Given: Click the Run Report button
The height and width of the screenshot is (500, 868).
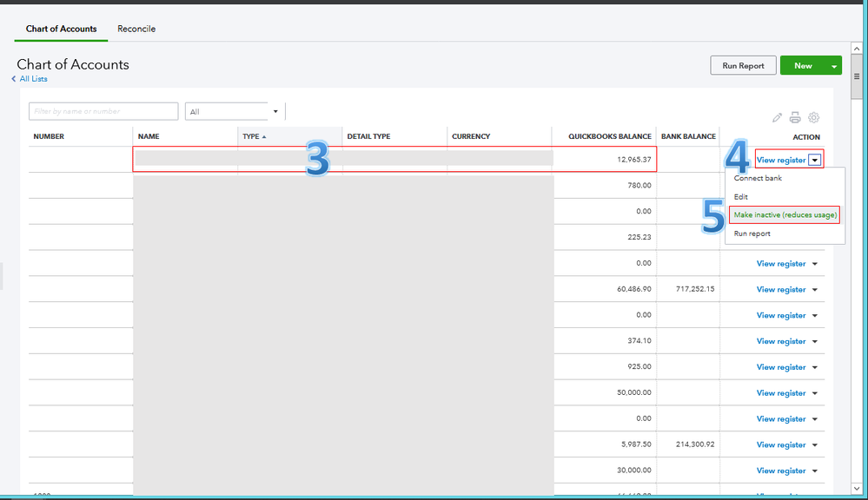Looking at the screenshot, I should pyautogui.click(x=743, y=66).
